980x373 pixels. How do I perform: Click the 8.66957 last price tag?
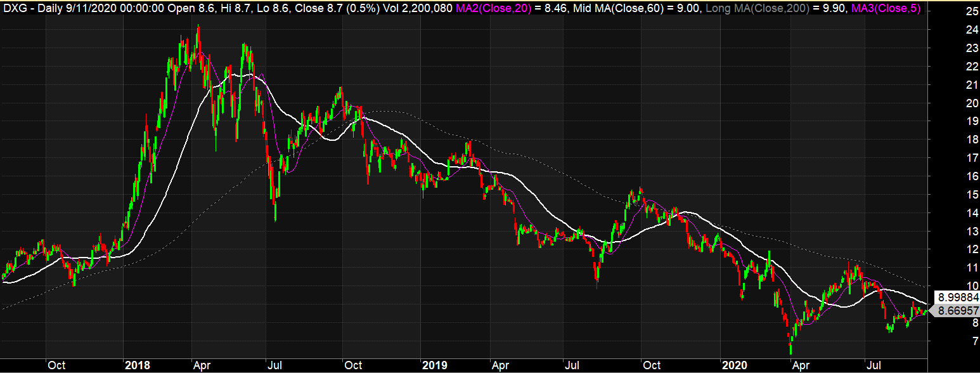[x=955, y=310]
